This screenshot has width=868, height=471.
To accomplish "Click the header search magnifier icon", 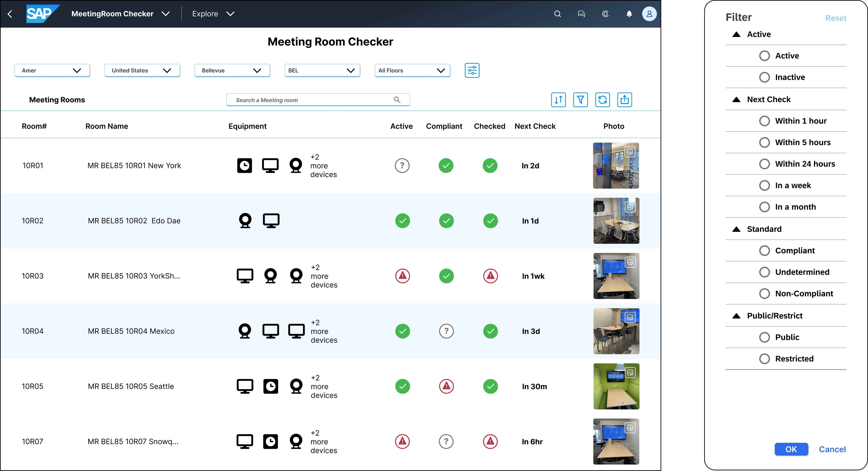I will (557, 14).
